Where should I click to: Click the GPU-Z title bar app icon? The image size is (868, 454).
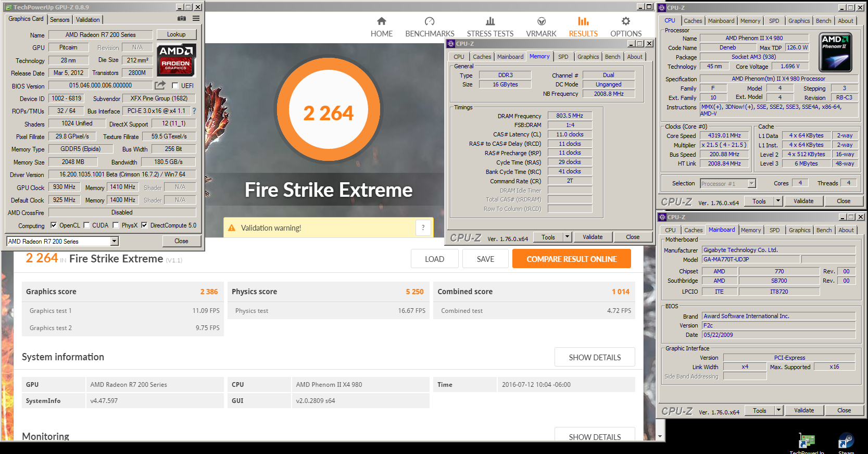8,7
